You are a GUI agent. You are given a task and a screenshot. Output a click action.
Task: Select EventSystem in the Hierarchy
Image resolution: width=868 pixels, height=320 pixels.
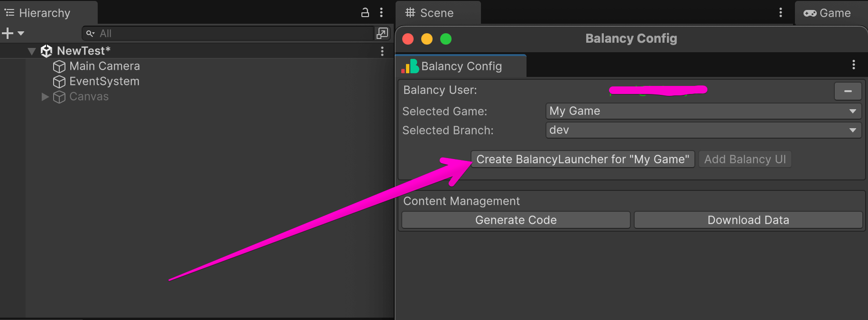pos(104,81)
